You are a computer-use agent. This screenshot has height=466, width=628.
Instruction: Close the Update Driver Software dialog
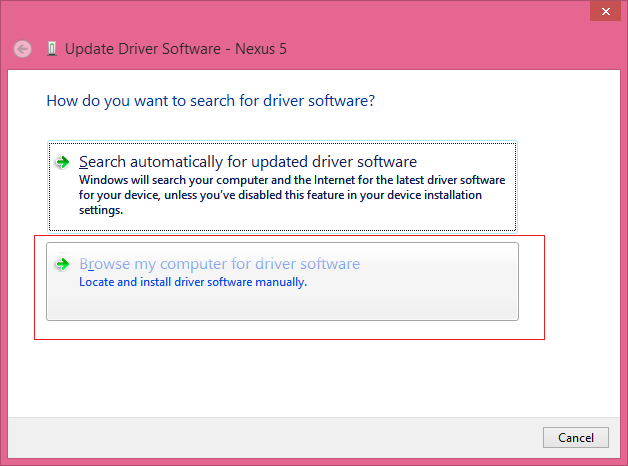tap(602, 11)
